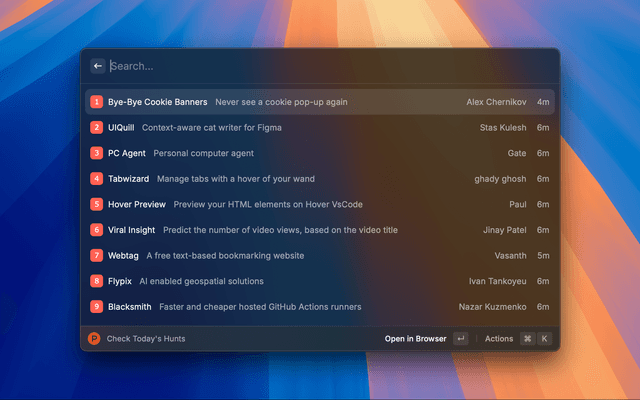Click 'Context-aware cat writer for Figma' text
The width and height of the screenshot is (640, 400).
[x=212, y=128]
